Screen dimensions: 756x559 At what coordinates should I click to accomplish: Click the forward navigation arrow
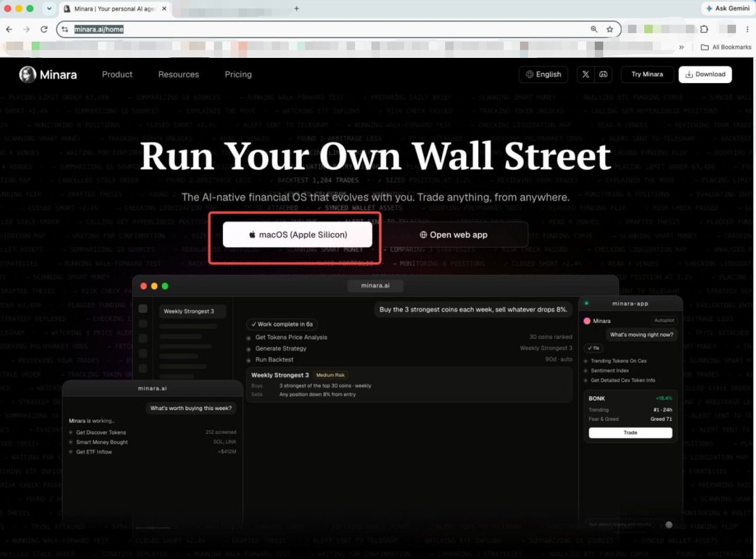tap(26, 29)
